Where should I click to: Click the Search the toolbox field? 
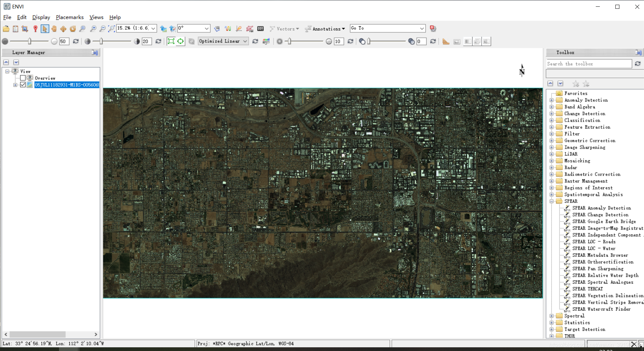tap(589, 64)
